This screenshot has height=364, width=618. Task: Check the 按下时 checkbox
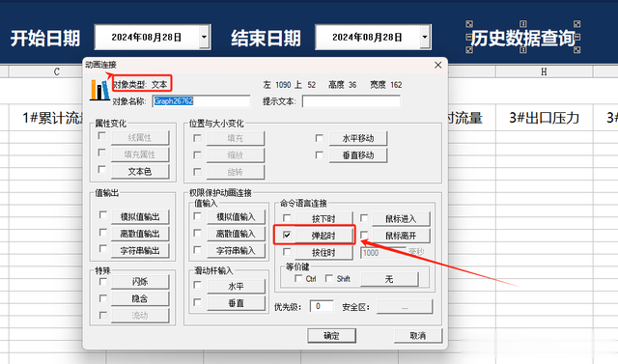click(x=287, y=218)
